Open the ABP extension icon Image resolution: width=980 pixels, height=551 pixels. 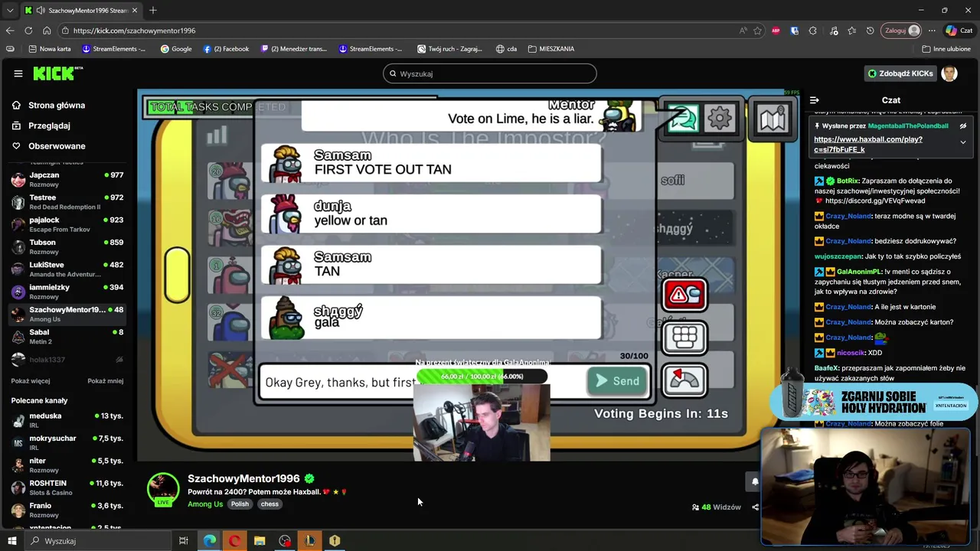776,31
